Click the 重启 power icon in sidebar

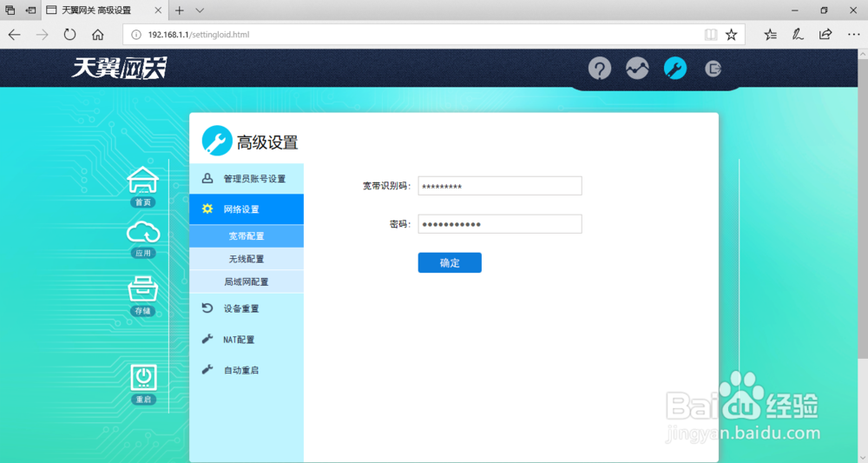coord(143,384)
